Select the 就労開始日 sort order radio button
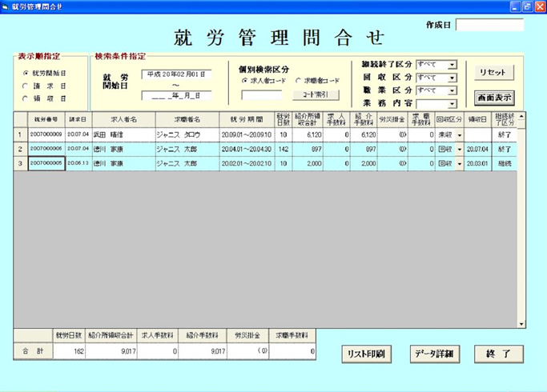 [x=26, y=73]
